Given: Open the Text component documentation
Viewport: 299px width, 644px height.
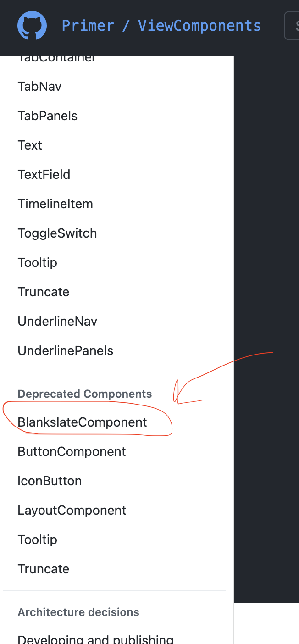Looking at the screenshot, I should pyautogui.click(x=30, y=145).
